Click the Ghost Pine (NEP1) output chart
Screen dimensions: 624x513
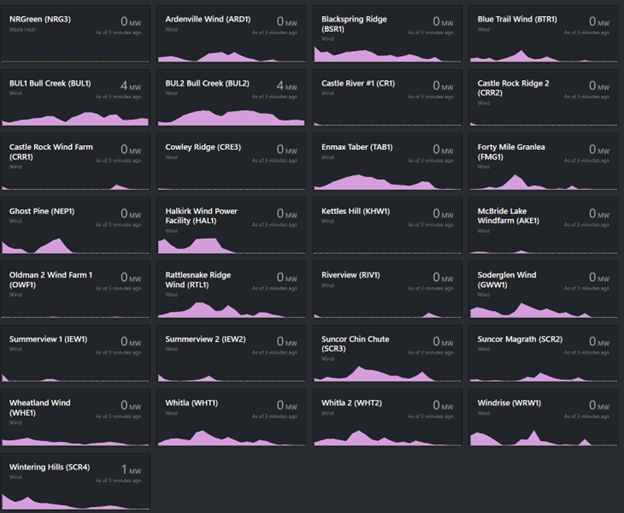78,245
